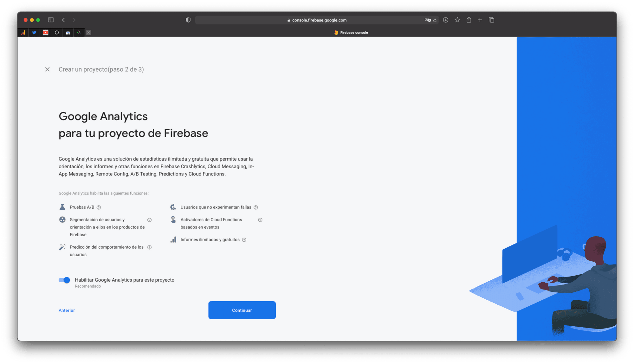Reload the Firebase console page

click(435, 20)
